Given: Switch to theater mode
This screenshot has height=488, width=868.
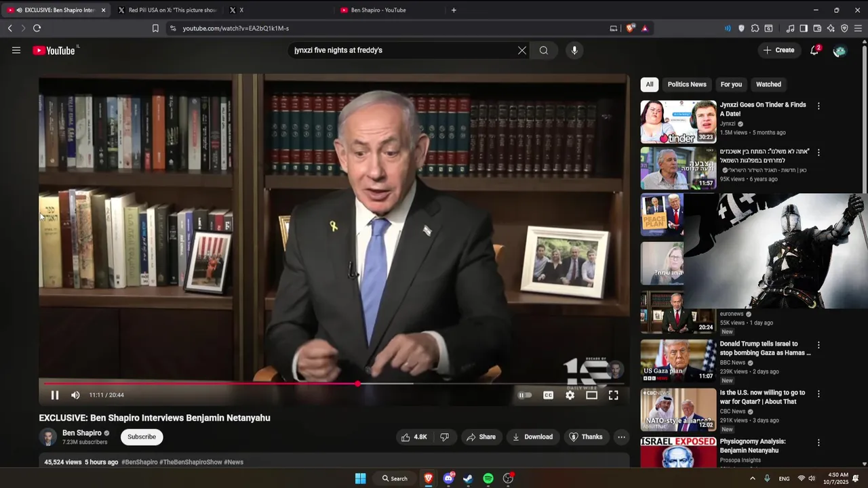Looking at the screenshot, I should click(x=591, y=395).
